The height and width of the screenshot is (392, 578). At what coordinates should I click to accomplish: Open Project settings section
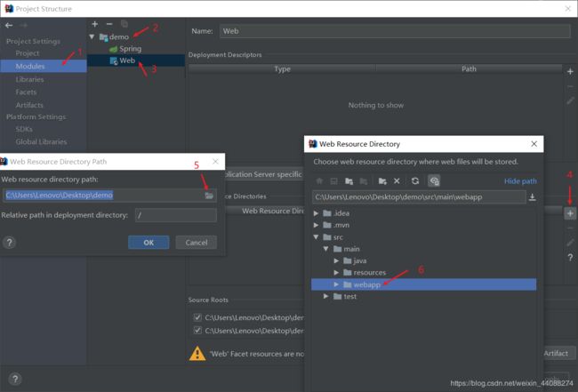point(28,53)
